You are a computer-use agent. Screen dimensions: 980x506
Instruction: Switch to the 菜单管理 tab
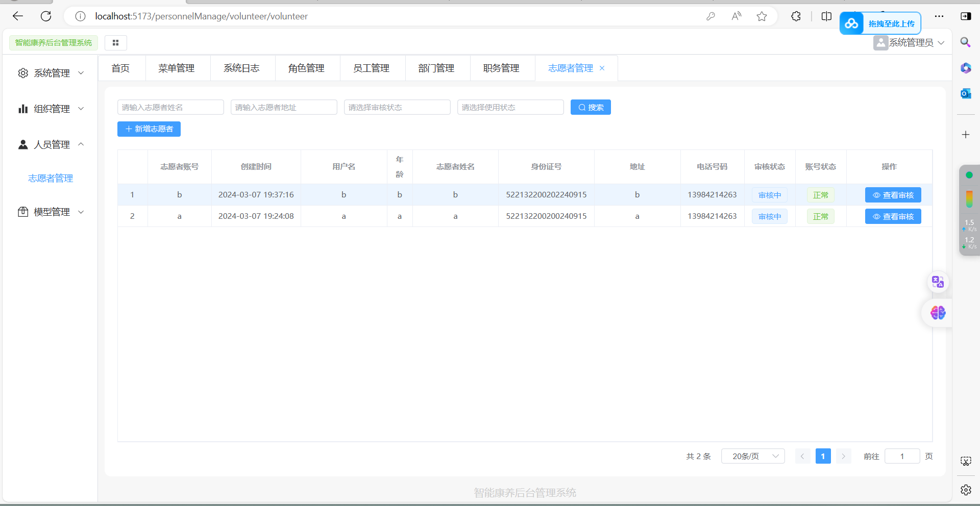tap(177, 68)
